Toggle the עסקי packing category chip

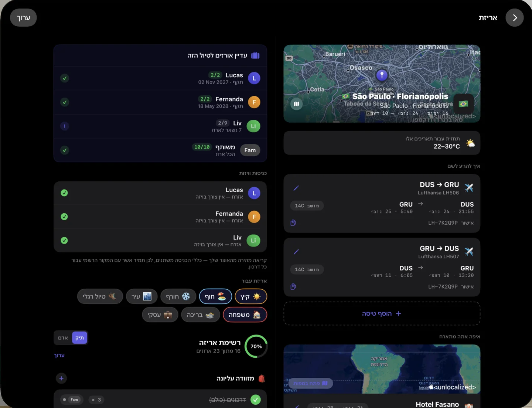coord(160,315)
